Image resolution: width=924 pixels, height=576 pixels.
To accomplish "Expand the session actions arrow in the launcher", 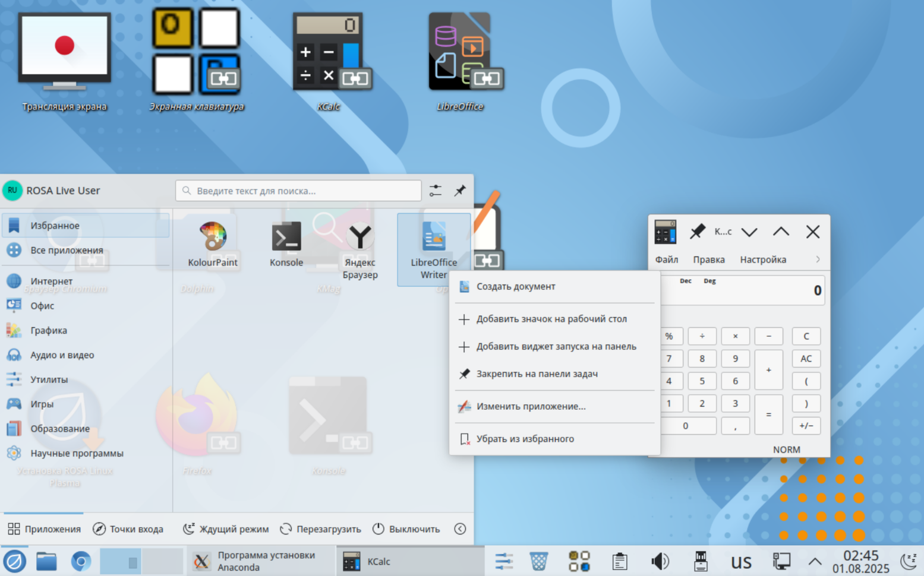I will coord(460,529).
